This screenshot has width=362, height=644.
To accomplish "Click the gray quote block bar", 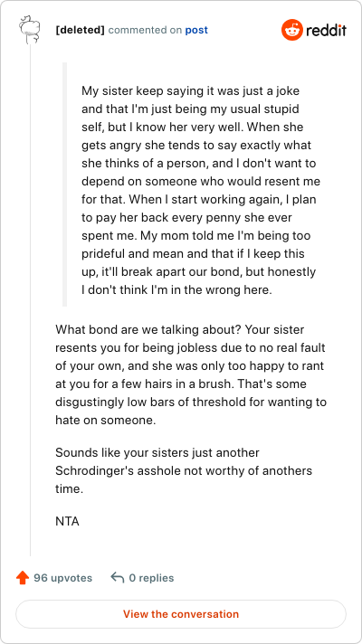I will coord(64,185).
